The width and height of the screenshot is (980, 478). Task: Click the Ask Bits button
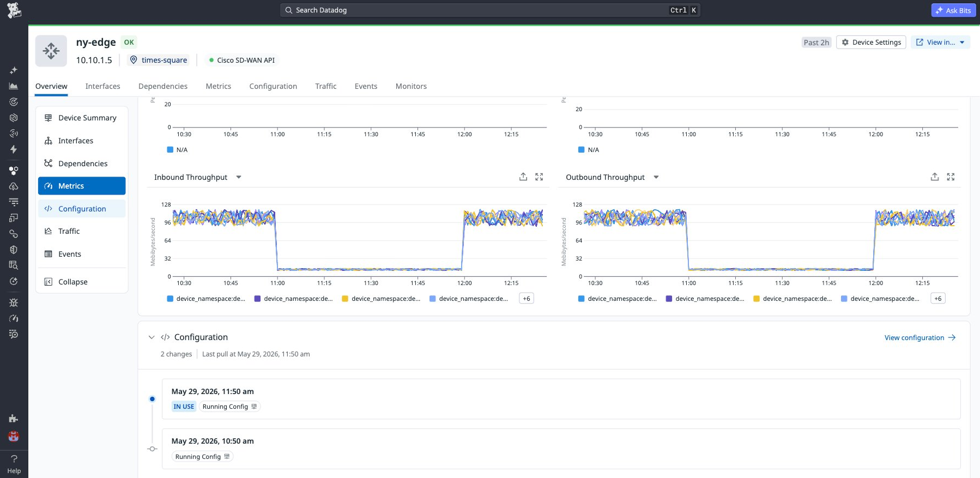click(x=953, y=10)
